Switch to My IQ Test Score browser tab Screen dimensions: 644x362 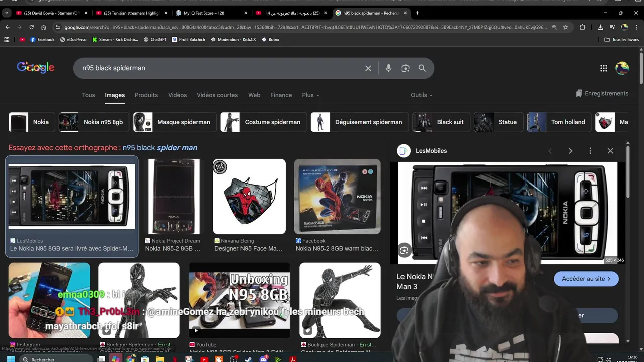[x=211, y=13]
